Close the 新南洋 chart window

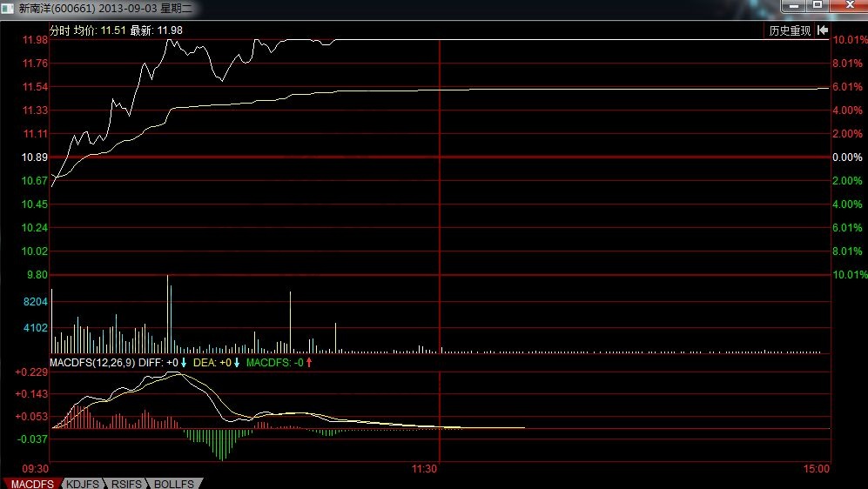tap(848, 5)
